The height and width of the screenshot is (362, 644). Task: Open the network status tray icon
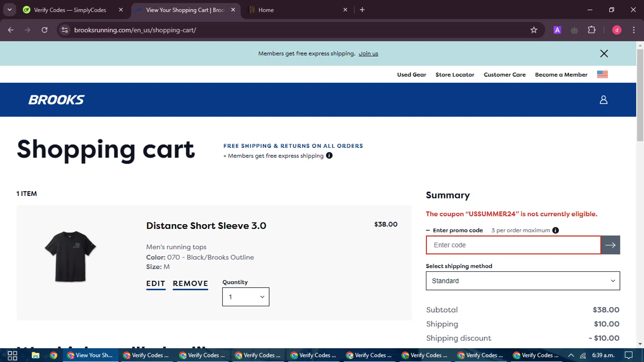point(583,356)
